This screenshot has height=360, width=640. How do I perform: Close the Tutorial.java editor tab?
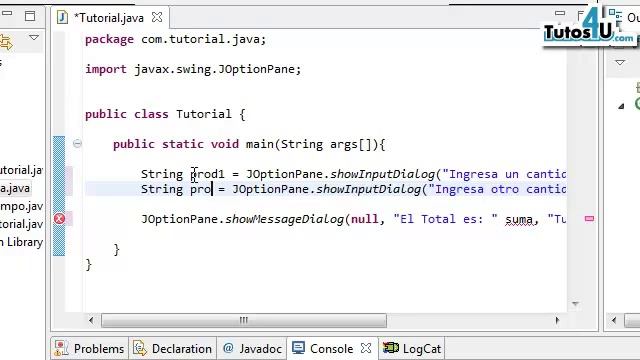pyautogui.click(x=157, y=18)
